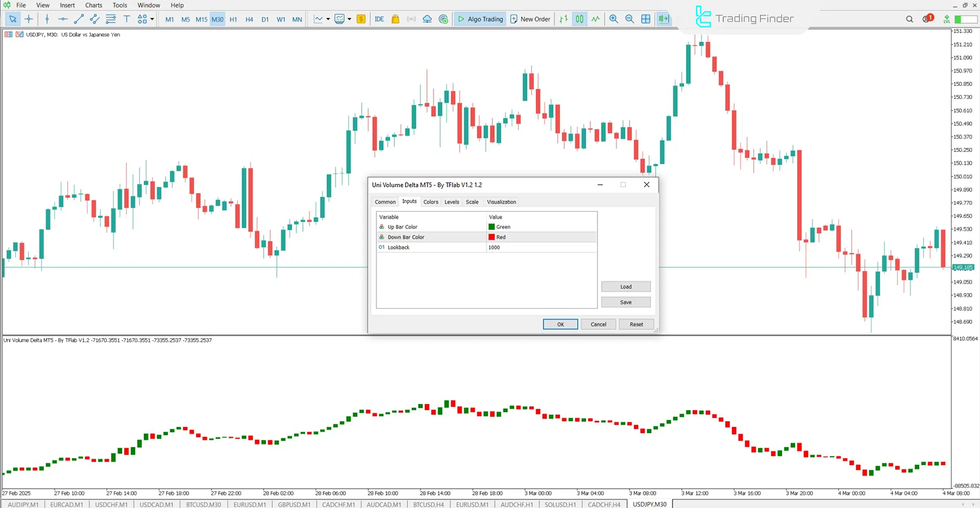The image size is (980, 508).
Task: Open MetaEditor via the IDE icon
Action: pos(379,19)
